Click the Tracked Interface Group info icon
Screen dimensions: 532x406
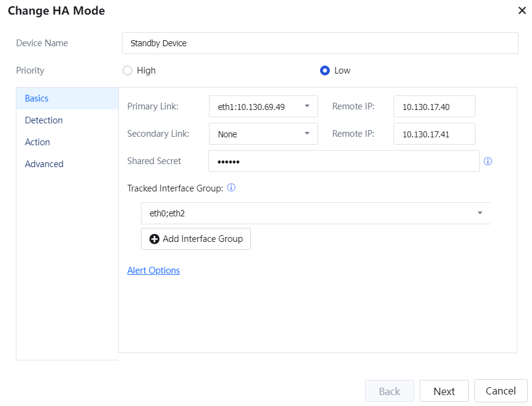click(231, 188)
